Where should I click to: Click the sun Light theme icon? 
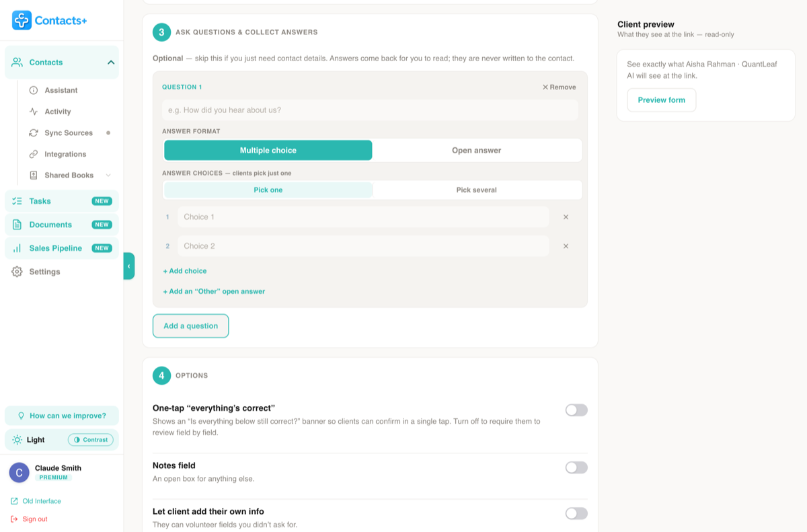17,440
